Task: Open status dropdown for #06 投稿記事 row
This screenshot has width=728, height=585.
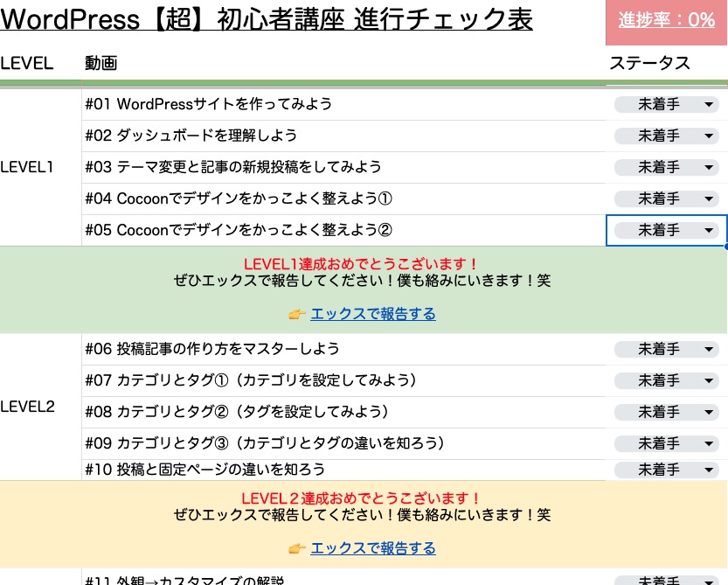Action: (x=666, y=349)
